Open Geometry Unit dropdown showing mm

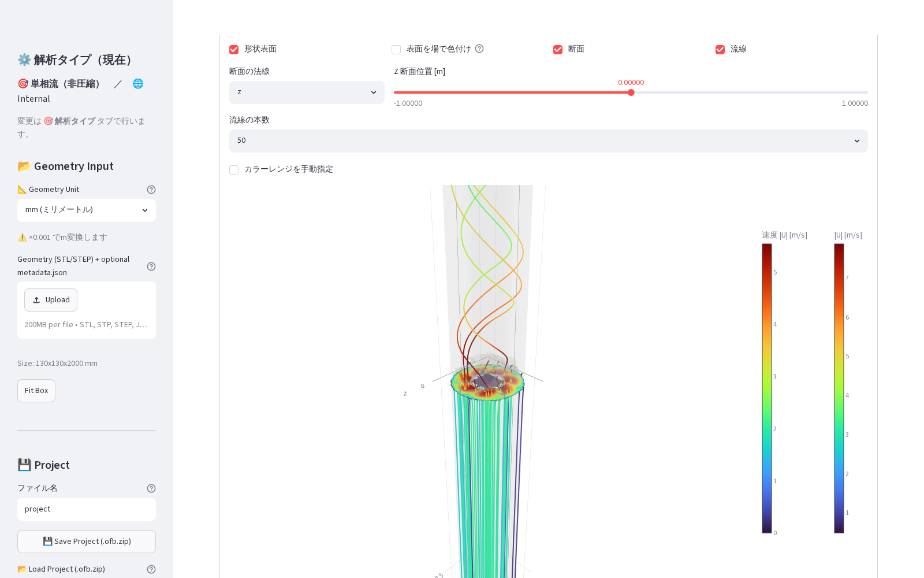87,210
